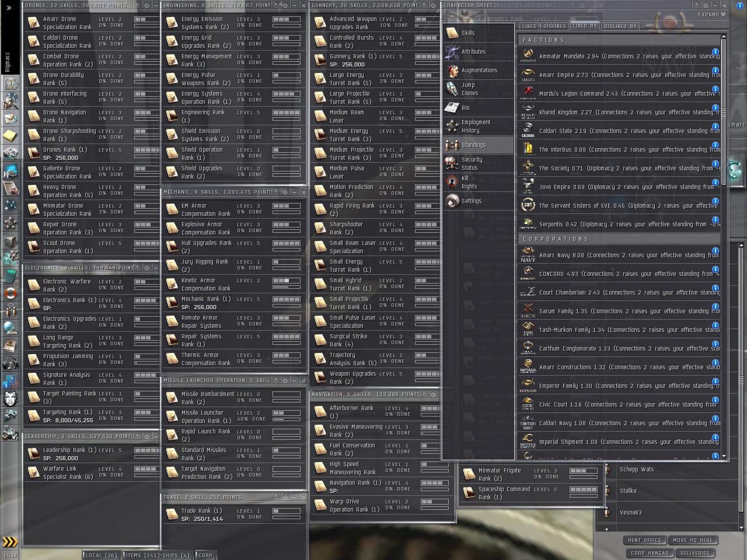
Task: Open the Corporation stars icon in the sidebar
Action: pos(11,223)
